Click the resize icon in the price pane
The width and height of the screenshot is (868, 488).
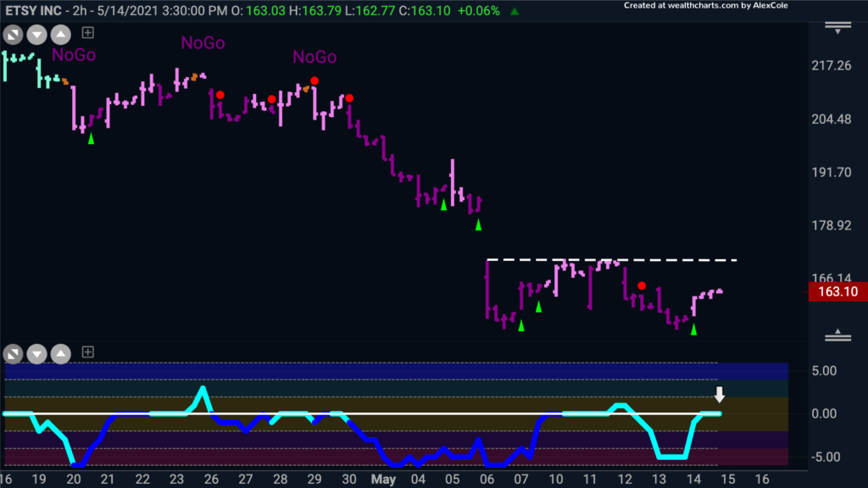(14, 35)
